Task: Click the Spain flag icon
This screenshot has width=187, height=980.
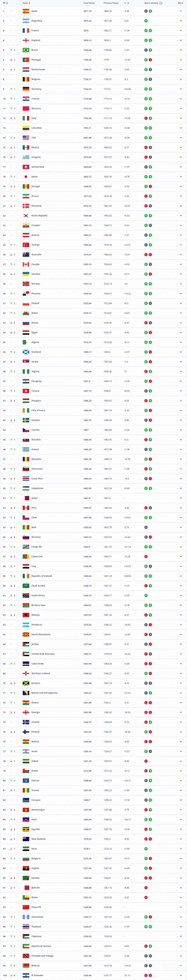Action: (x=26, y=11)
